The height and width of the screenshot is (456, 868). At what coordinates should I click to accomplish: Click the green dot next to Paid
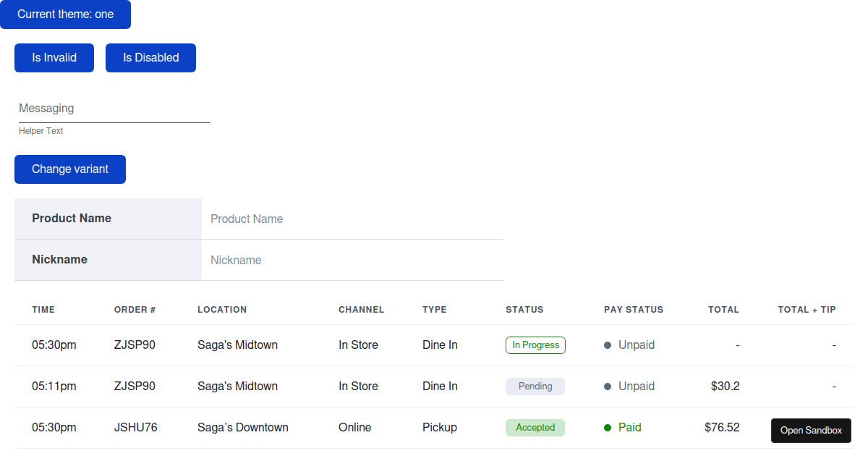coord(608,428)
